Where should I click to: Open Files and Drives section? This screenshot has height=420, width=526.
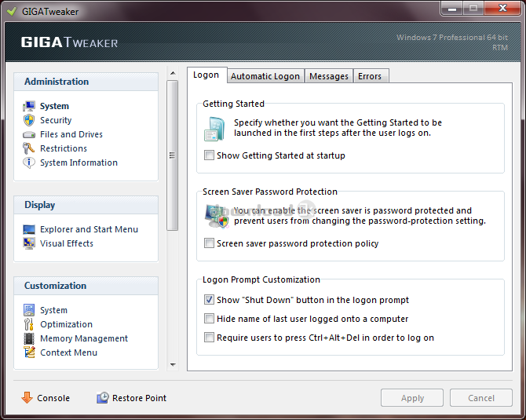[71, 134]
